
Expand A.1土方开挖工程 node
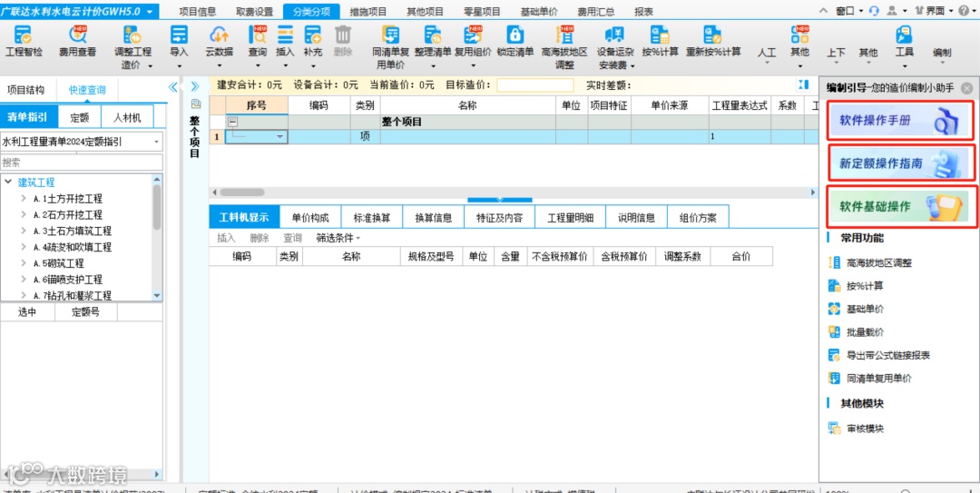point(24,199)
